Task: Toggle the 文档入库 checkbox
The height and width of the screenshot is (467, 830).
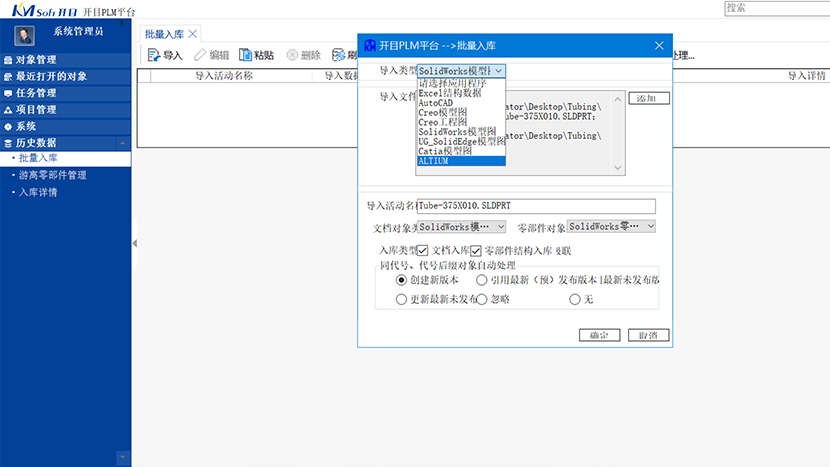Action: 423,251
